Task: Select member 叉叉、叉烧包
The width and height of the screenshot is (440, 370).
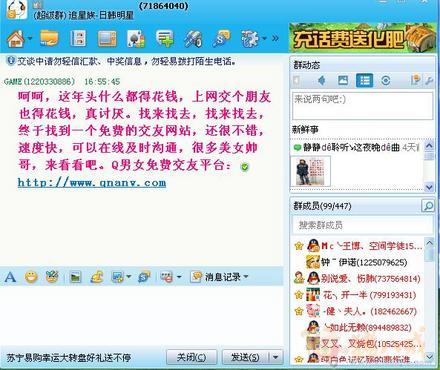Action: click(358, 344)
